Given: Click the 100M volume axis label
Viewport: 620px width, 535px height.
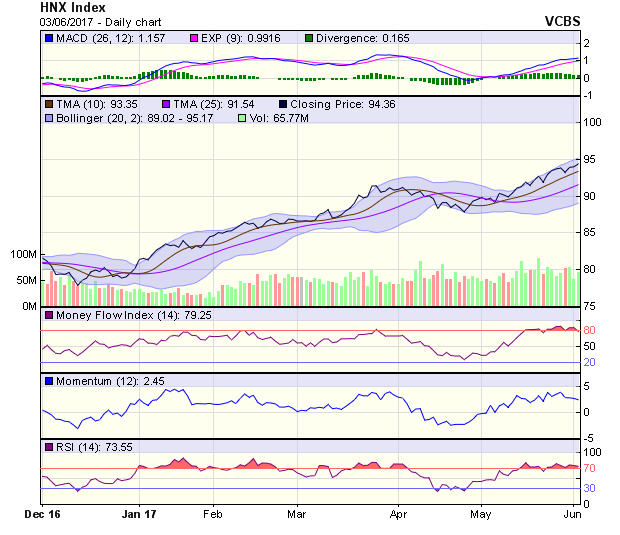Looking at the screenshot, I should click(24, 255).
